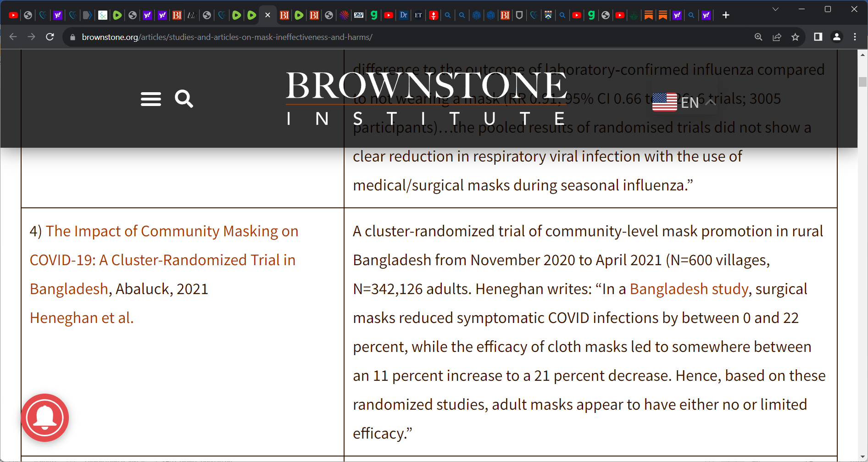Click the page scrollbar up arrow
The height and width of the screenshot is (462, 868).
pos(862,55)
